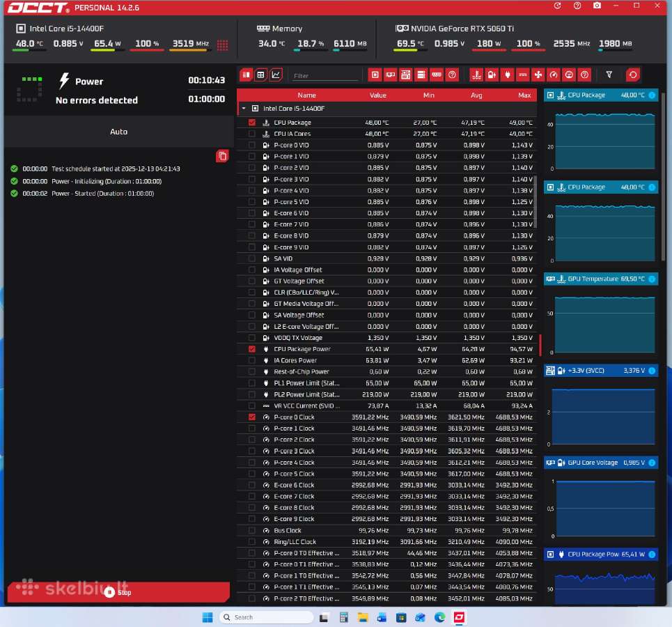This screenshot has height=627, width=672.
Task: Sort table by Avg column
Action: point(476,95)
